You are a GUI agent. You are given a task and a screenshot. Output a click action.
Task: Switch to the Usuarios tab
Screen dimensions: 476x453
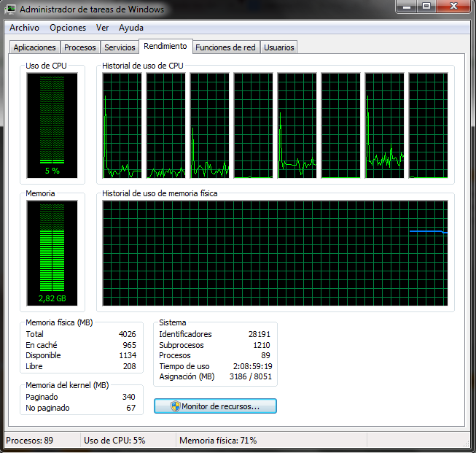tap(279, 47)
